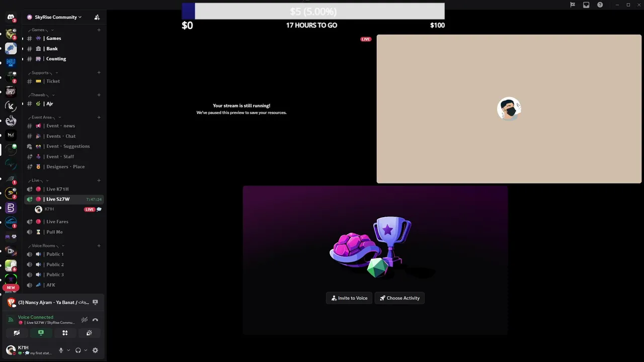Add channel to Supports category

99,72
